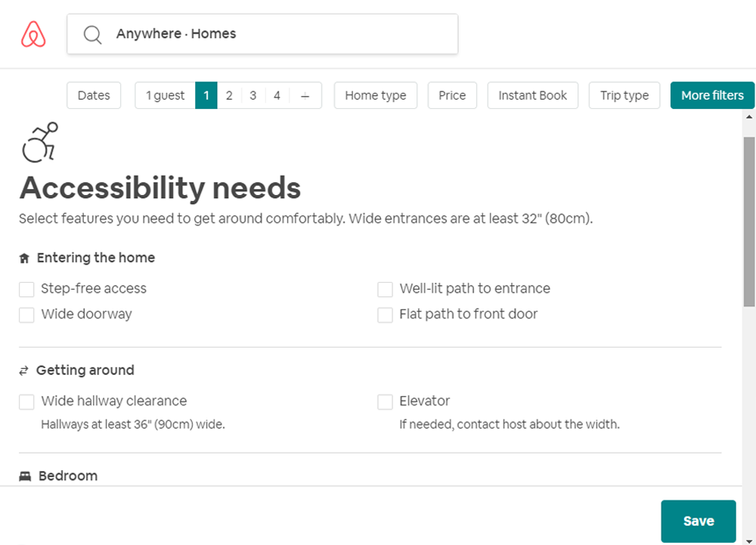Click the wheelchair accessibility icon

(40, 142)
